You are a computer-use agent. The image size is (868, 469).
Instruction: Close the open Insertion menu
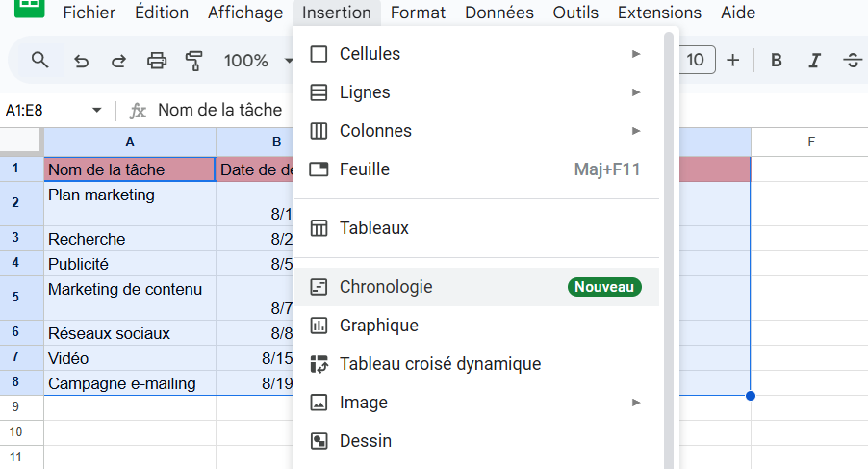coord(337,13)
